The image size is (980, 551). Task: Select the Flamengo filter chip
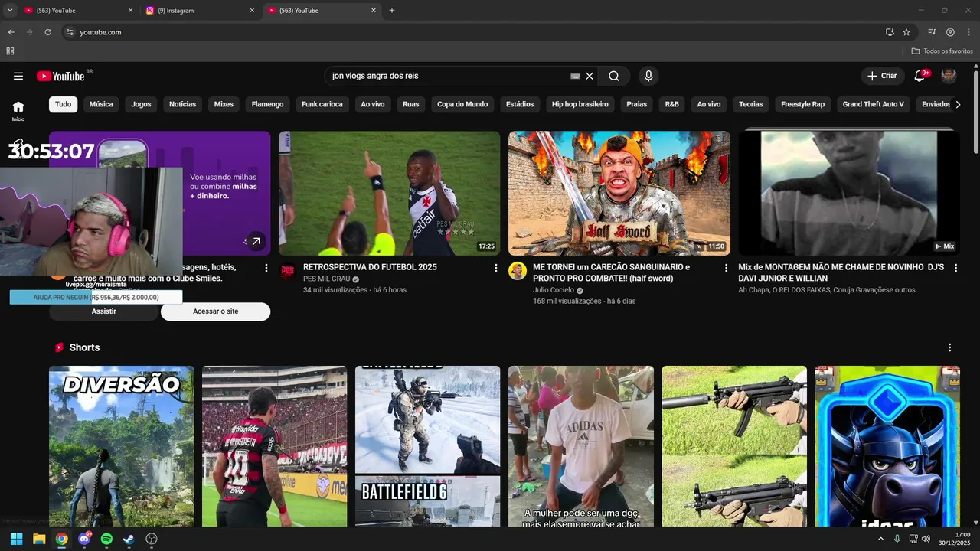coord(267,104)
